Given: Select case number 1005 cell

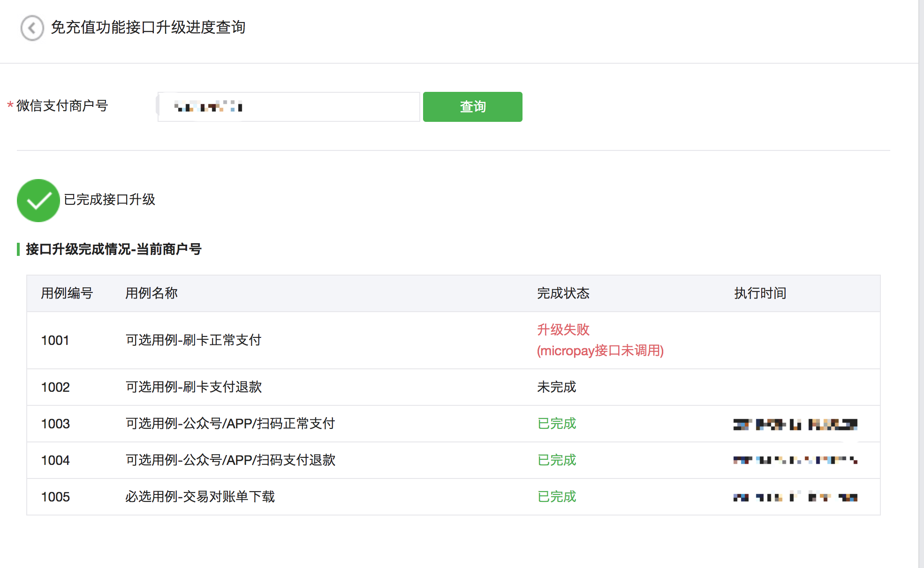Looking at the screenshot, I should click(x=55, y=497).
